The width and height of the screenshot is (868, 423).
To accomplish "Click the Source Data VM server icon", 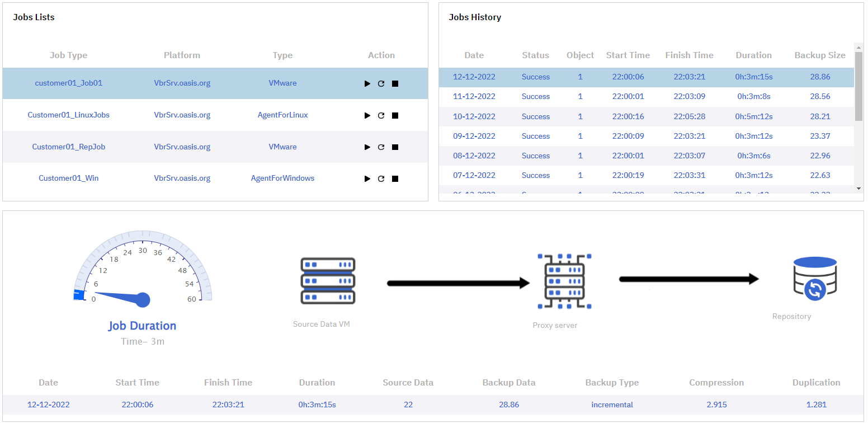I will [x=328, y=281].
